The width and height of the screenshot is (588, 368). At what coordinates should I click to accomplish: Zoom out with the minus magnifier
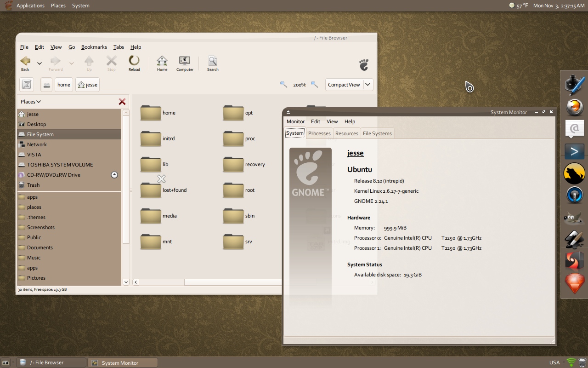(x=283, y=84)
